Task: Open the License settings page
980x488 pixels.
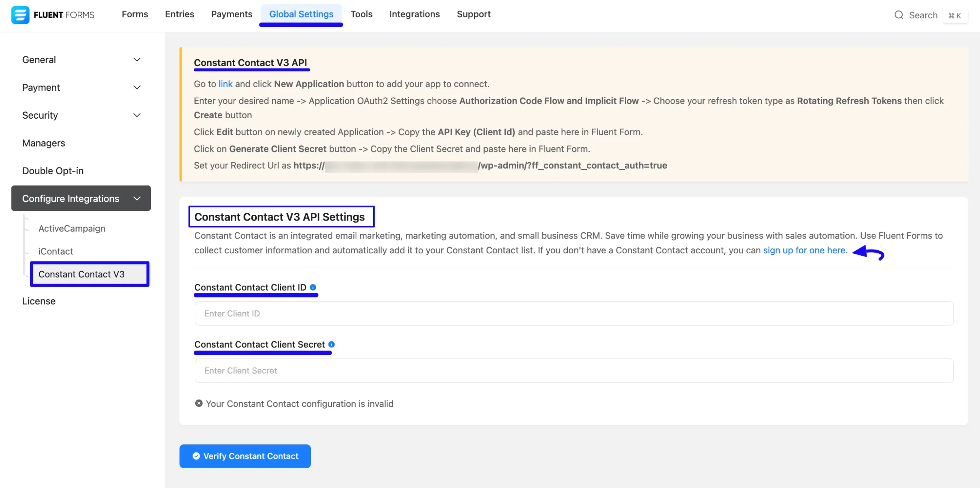Action: [39, 301]
